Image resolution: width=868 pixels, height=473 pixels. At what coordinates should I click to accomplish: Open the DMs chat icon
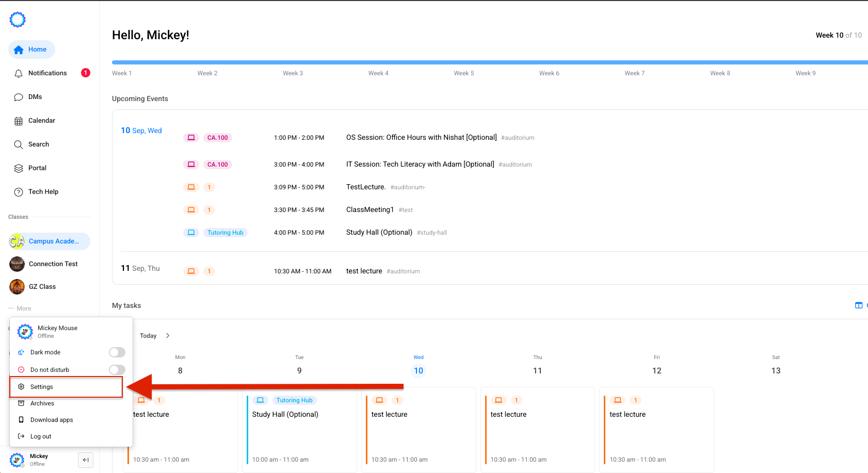19,97
